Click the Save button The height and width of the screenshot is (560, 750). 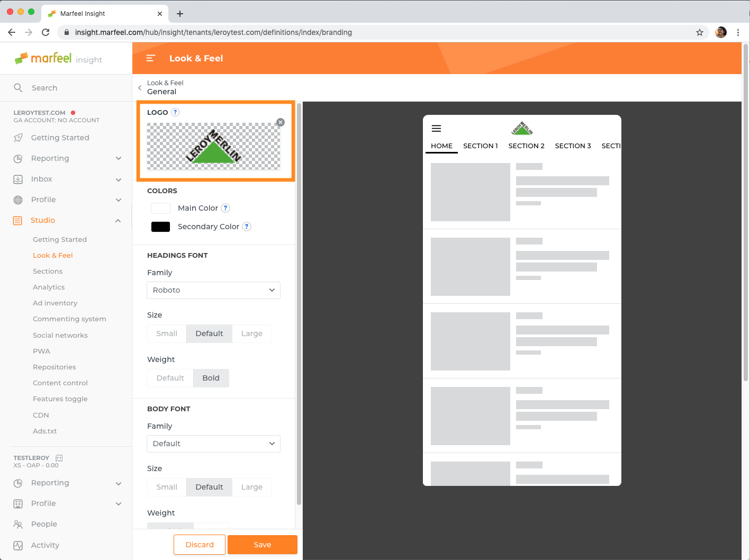(x=263, y=545)
